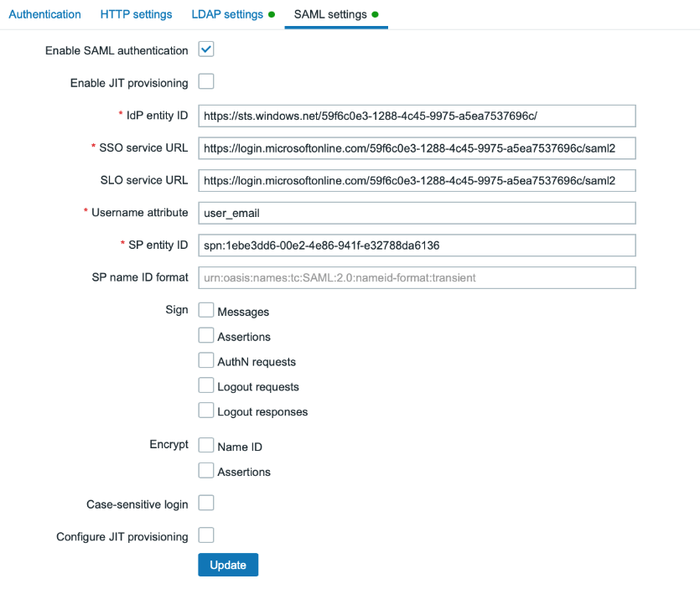Open the HTTP settings tab
This screenshot has width=700, height=589.
pyautogui.click(x=136, y=14)
